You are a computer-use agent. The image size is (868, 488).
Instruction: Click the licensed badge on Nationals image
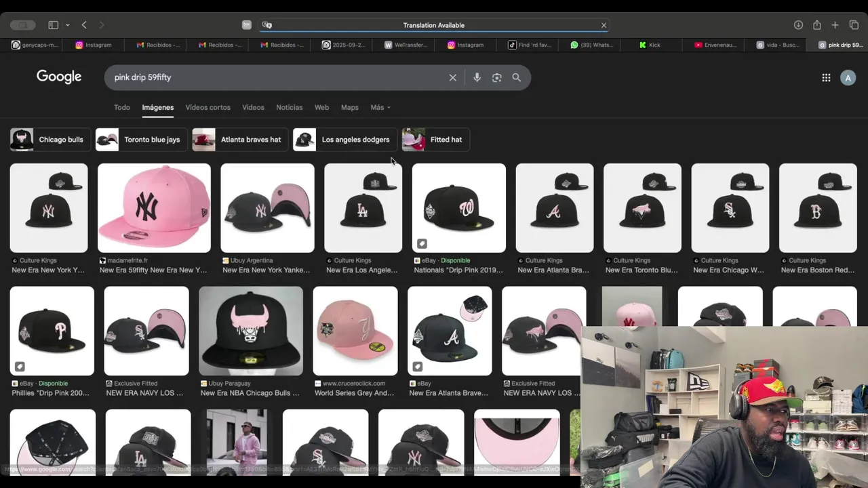[x=422, y=243]
